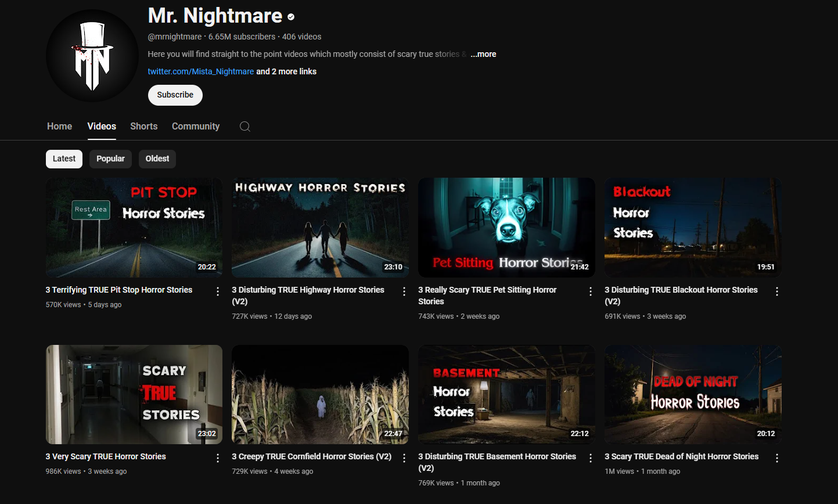Image resolution: width=838 pixels, height=504 pixels.
Task: Play the Pit Stop Horror Stories thumbnail
Action: click(x=134, y=228)
